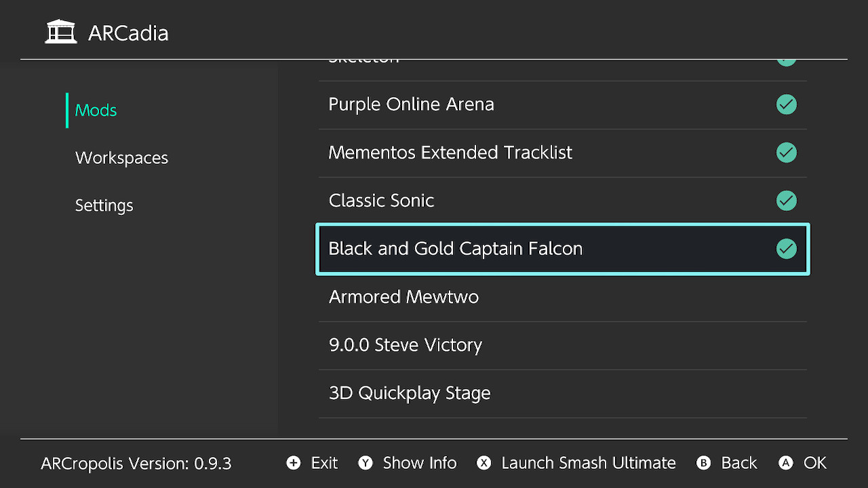This screenshot has height=488, width=868.
Task: Click the ARCropolis Version 0.9.3 label
Action: coord(136,464)
